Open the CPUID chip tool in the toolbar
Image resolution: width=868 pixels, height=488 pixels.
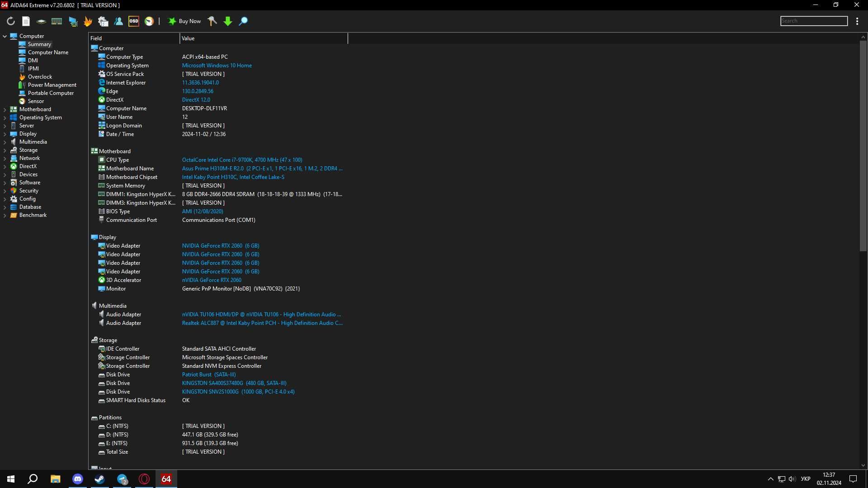point(41,21)
